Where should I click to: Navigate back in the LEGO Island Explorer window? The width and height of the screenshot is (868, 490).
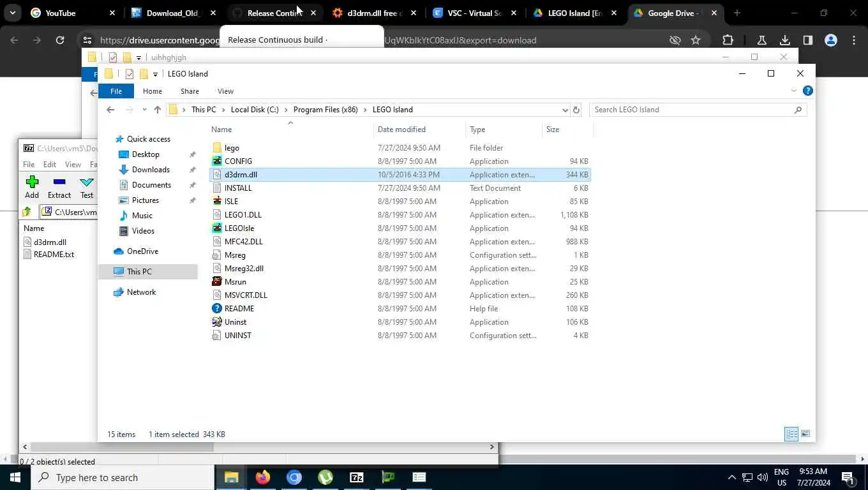tap(110, 110)
